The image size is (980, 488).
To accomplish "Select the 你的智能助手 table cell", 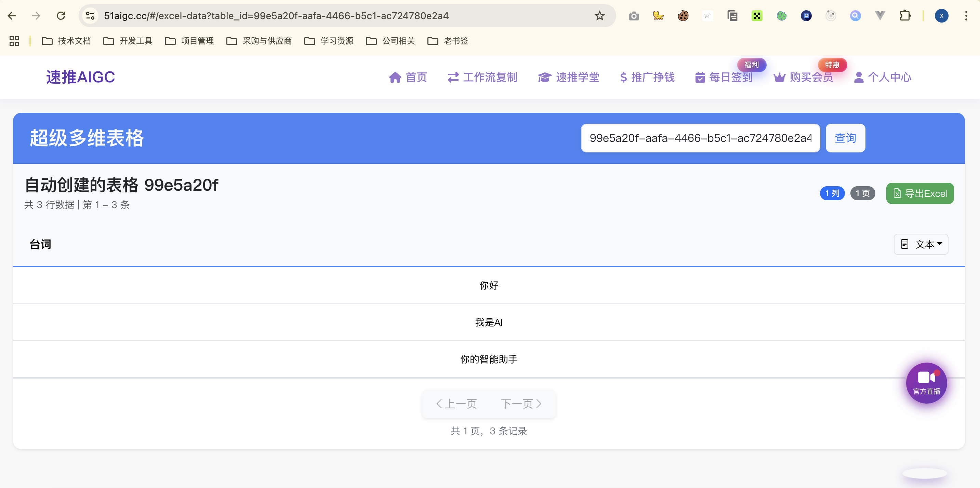I will click(489, 359).
